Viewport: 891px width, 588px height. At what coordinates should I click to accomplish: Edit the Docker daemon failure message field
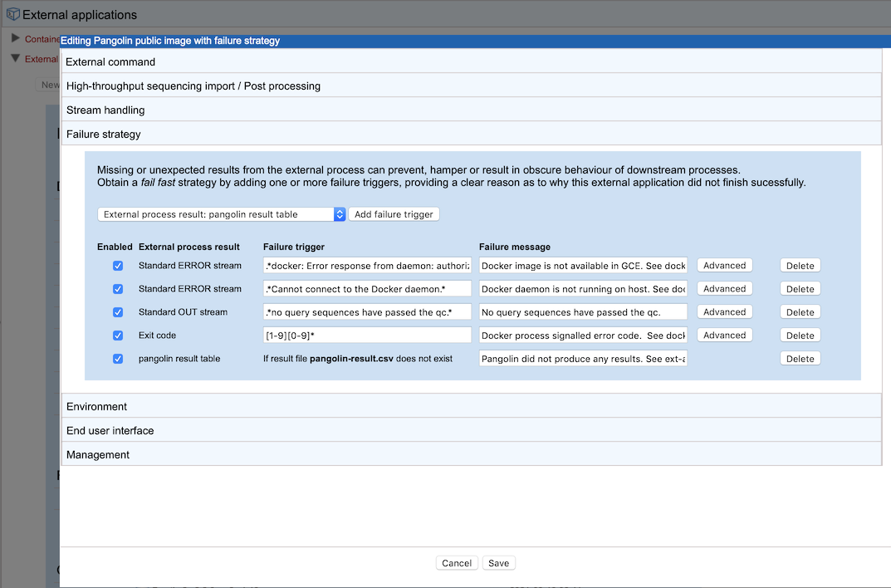click(x=581, y=288)
